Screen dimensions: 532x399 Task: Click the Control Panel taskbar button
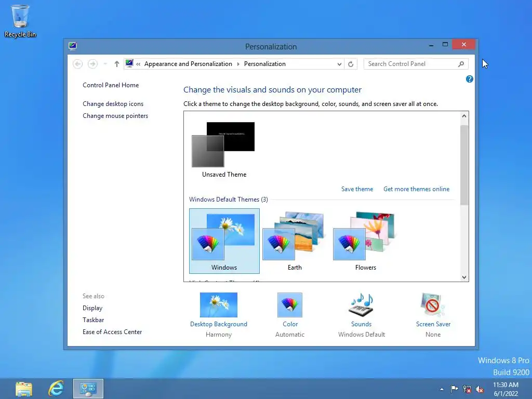point(88,389)
